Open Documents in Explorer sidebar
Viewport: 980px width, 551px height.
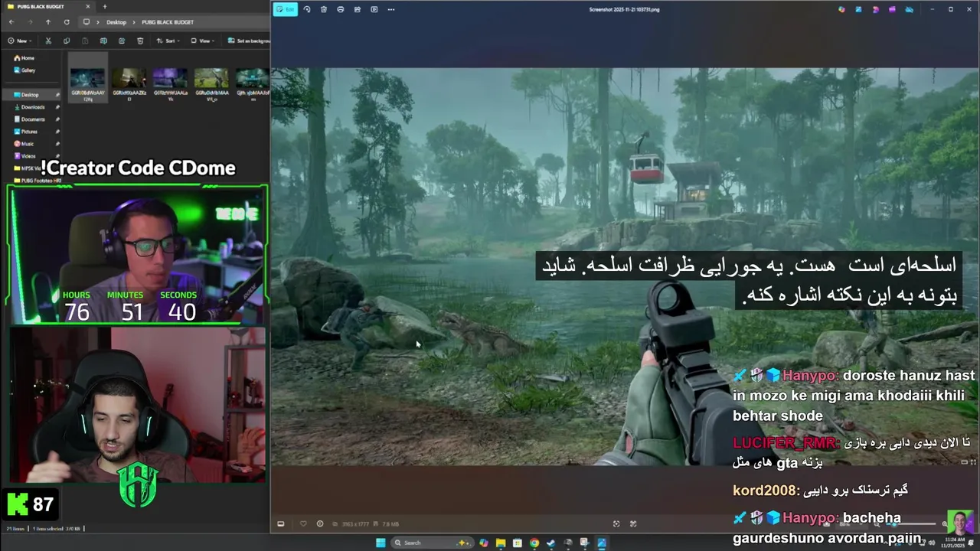[x=32, y=119]
